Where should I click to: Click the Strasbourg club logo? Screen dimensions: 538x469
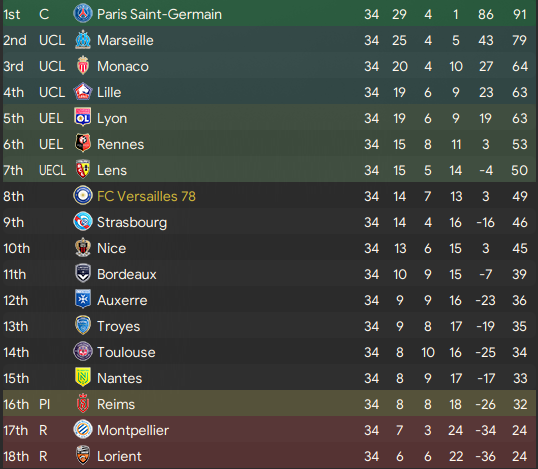(83, 222)
